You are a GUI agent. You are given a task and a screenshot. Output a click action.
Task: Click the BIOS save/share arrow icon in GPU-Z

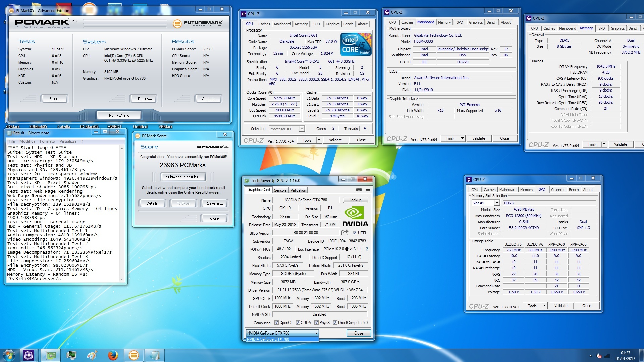(345, 233)
